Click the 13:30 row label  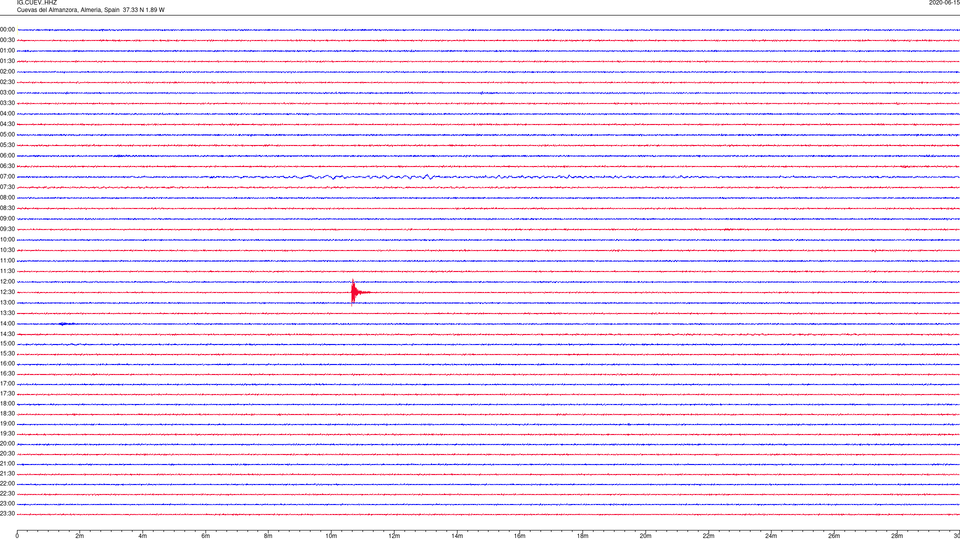7,313
